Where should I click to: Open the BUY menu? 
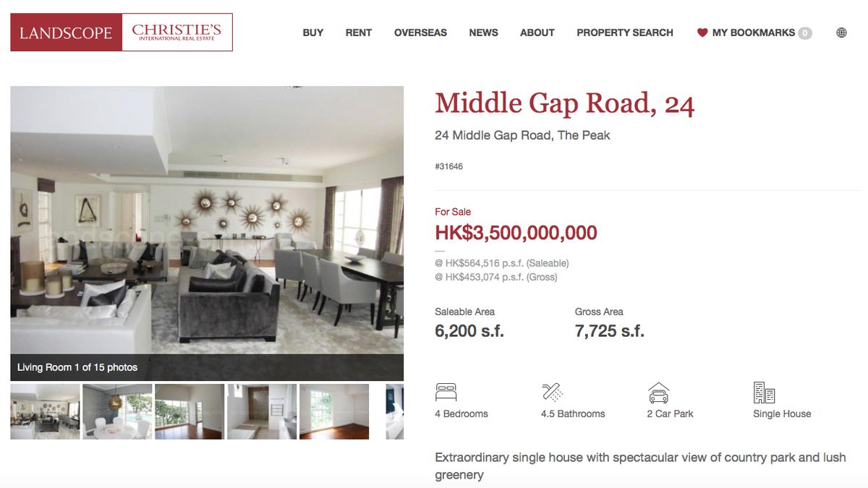point(313,33)
